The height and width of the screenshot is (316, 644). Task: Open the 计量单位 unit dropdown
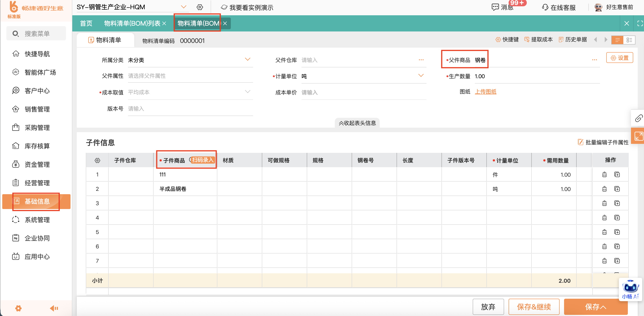coord(421,76)
